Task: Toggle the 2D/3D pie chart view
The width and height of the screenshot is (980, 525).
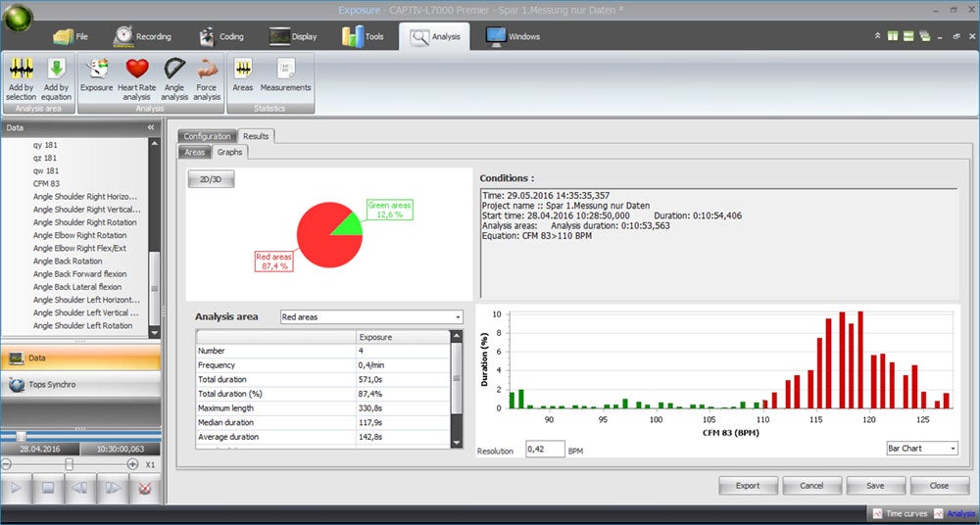Action: coord(211,180)
